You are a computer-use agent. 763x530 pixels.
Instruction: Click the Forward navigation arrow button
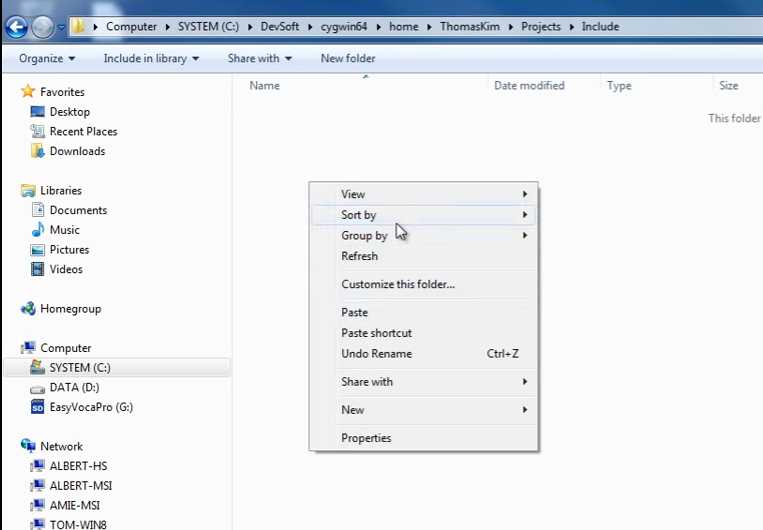[43, 27]
